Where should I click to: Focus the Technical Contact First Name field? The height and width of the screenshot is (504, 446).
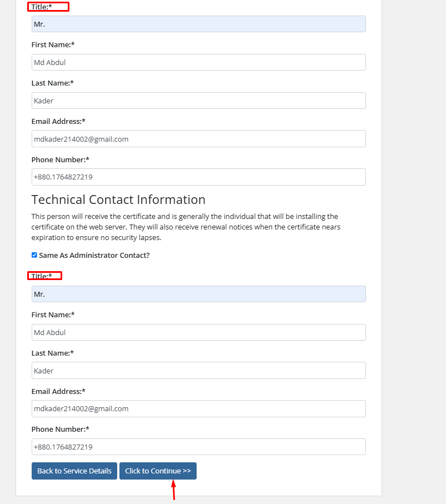(x=198, y=332)
